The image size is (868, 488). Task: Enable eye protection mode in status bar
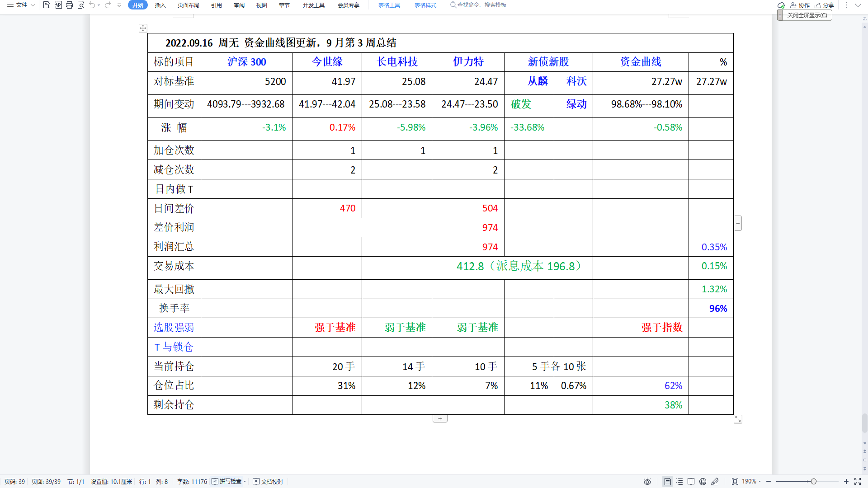647,481
